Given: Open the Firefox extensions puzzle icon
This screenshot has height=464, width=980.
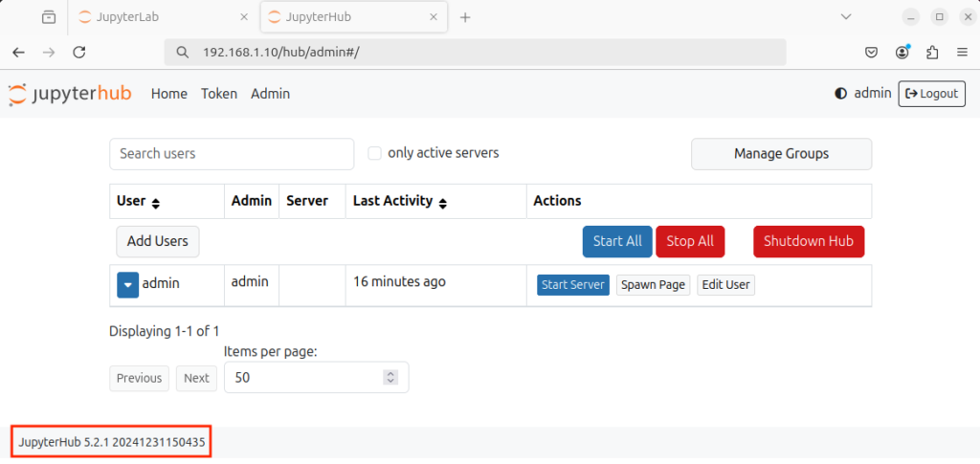Looking at the screenshot, I should [933, 53].
